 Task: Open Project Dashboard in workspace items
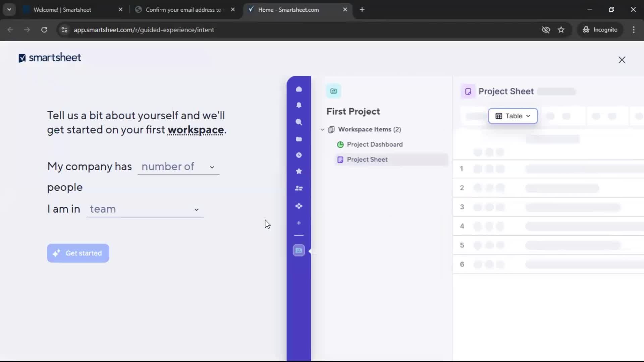(x=375, y=144)
